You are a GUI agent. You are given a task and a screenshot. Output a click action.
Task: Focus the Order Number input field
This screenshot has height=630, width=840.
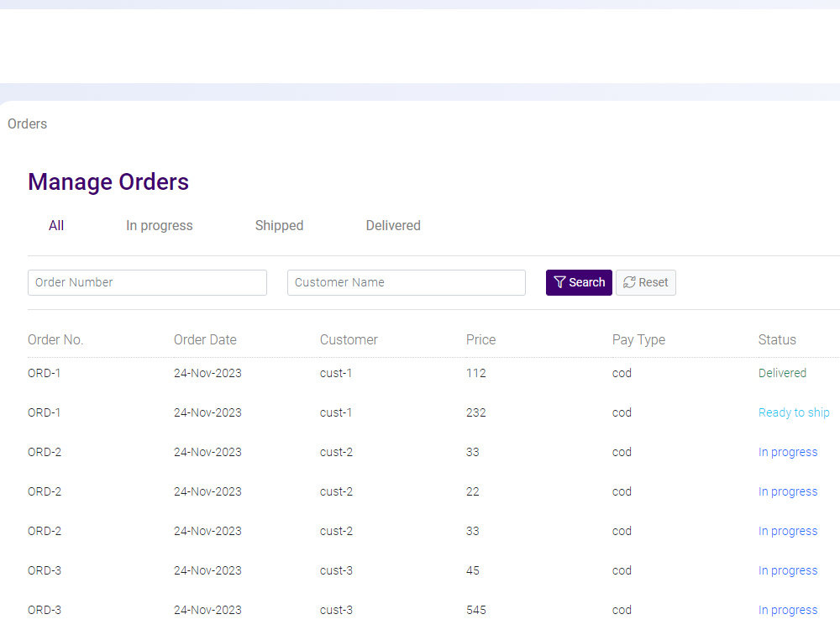(x=147, y=282)
